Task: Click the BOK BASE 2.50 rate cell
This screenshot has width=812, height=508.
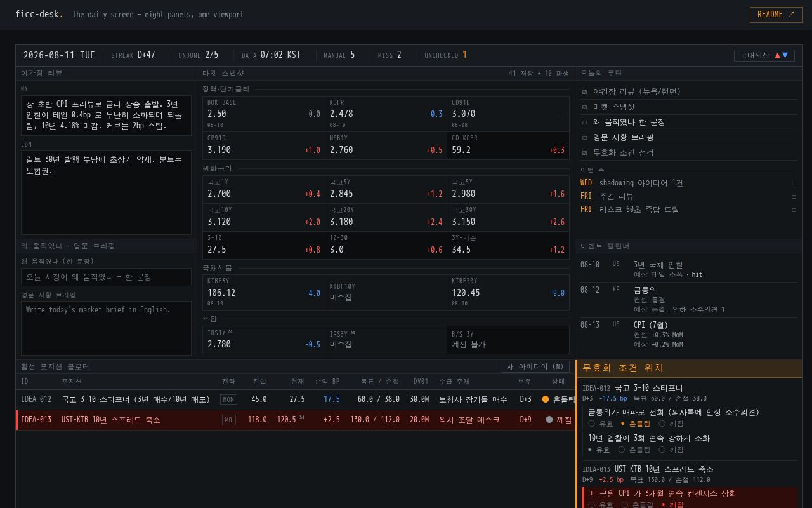Action: pos(264,114)
